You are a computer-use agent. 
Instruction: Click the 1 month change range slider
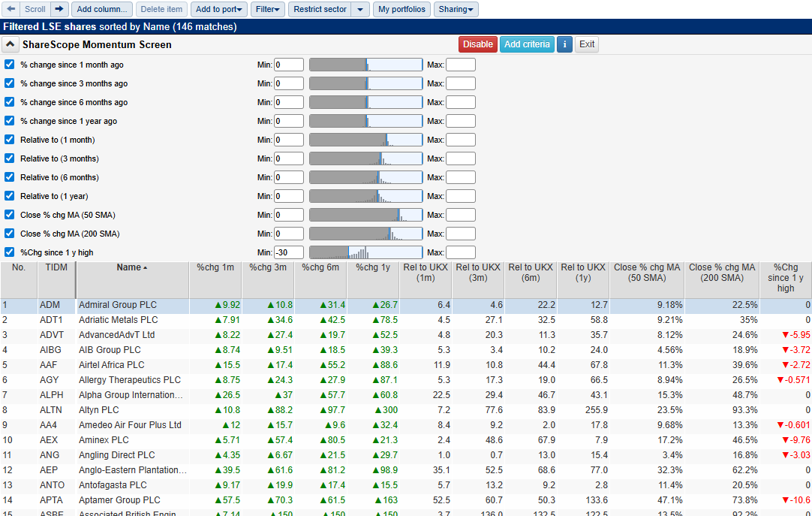point(366,65)
